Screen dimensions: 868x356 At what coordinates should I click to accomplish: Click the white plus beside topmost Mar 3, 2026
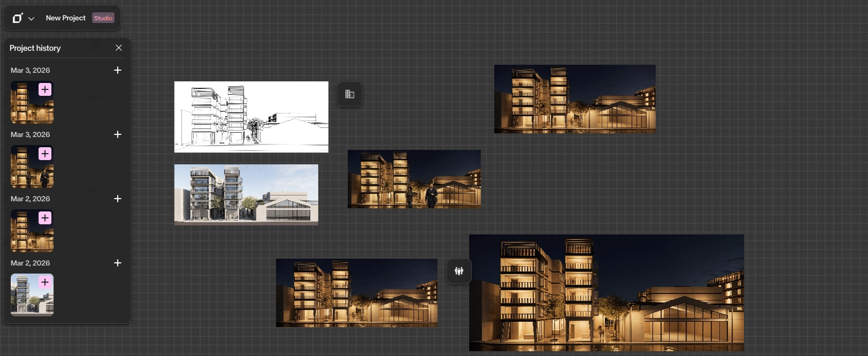click(x=118, y=71)
